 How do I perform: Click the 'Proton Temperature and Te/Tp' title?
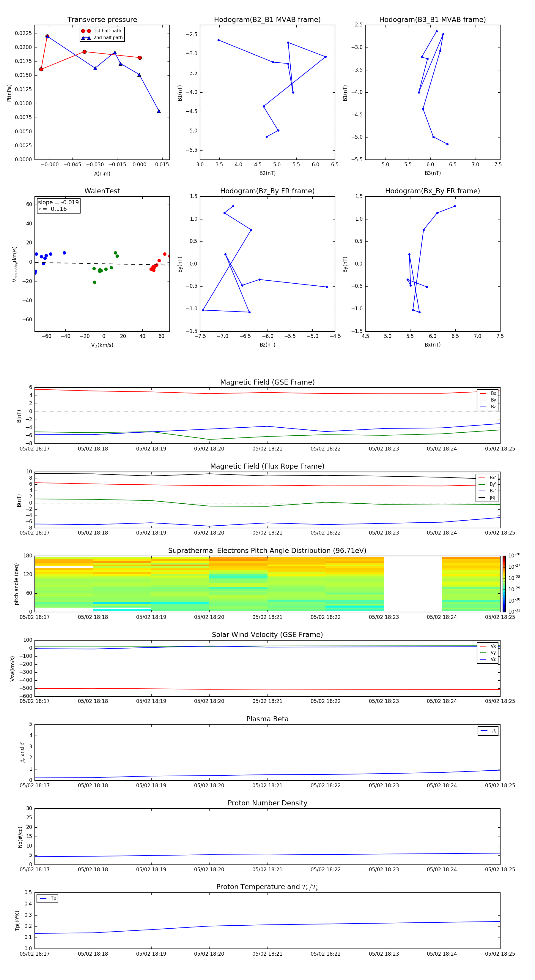[x=267, y=887]
